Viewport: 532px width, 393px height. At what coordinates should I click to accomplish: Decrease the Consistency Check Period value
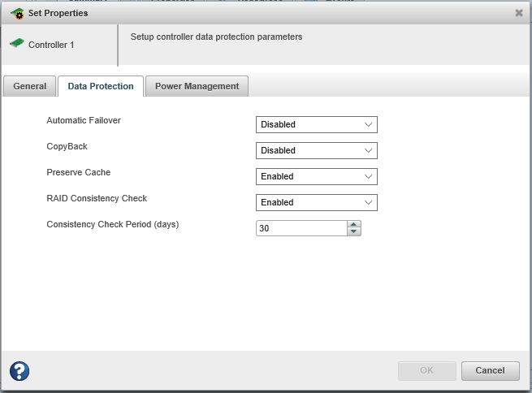353,232
